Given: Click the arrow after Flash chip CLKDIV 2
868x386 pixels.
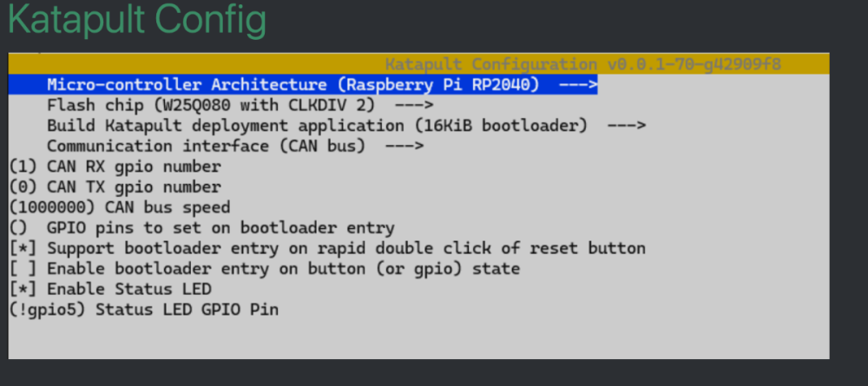Looking at the screenshot, I should pyautogui.click(x=414, y=105).
